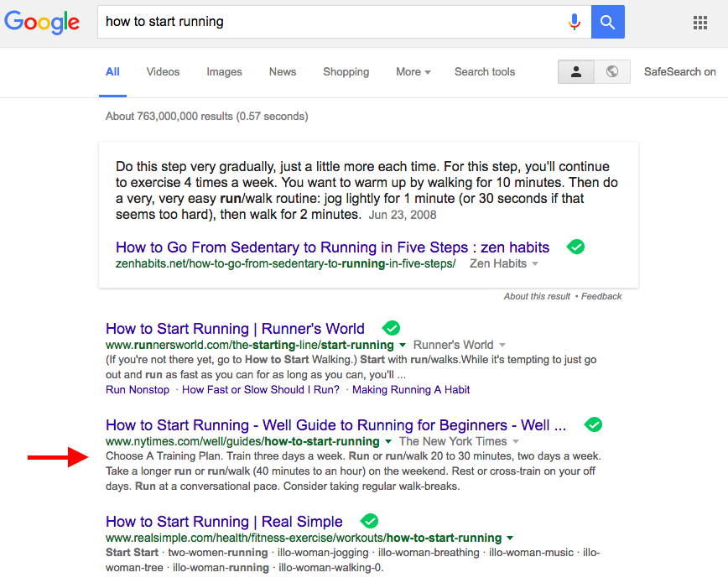Open How to Start Running Real Simple link
Screen dimensions: 728x588
(x=224, y=522)
